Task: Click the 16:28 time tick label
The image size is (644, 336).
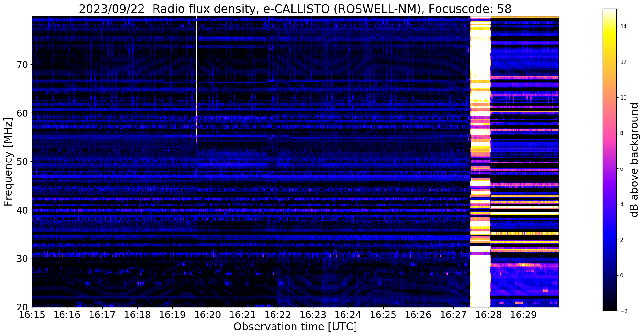Action: (x=488, y=314)
